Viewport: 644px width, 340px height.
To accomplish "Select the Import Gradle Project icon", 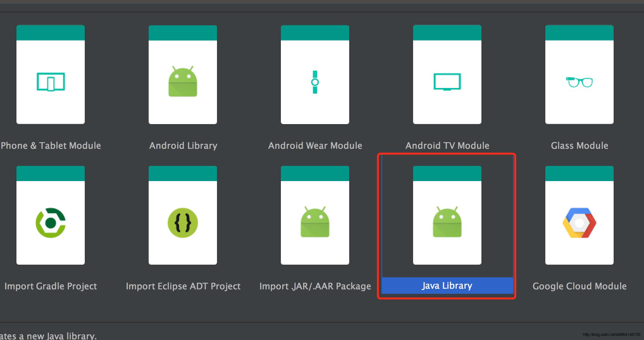I will [x=51, y=223].
